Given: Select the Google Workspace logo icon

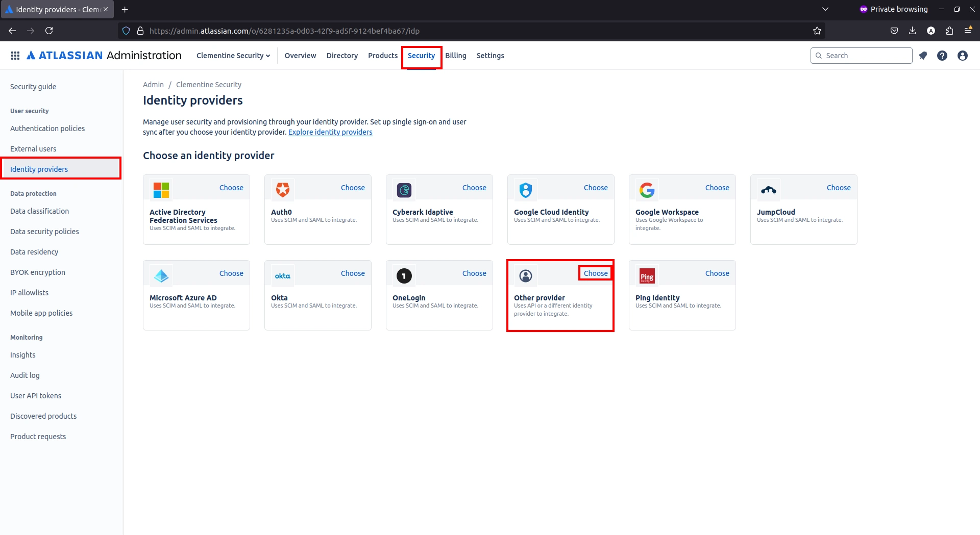Looking at the screenshot, I should (x=647, y=190).
